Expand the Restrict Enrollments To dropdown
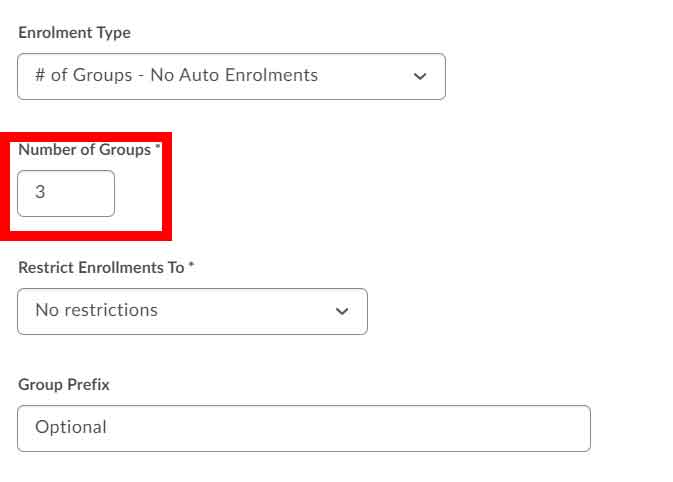Image resolution: width=673 pixels, height=482 pixels. [191, 311]
